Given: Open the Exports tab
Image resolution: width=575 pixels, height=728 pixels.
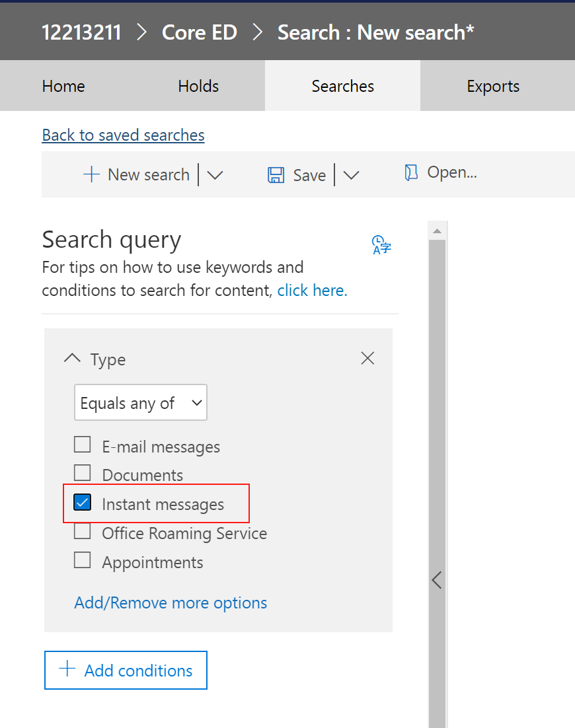Looking at the screenshot, I should tap(493, 87).
